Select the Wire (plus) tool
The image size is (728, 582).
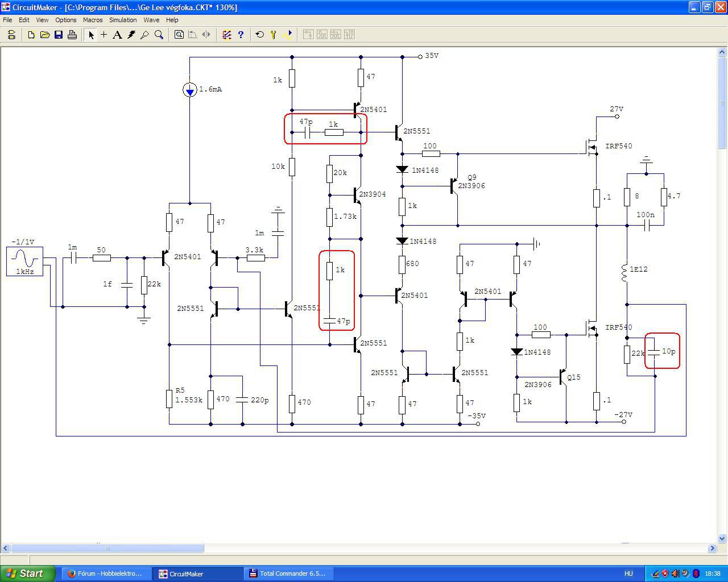coord(104,35)
